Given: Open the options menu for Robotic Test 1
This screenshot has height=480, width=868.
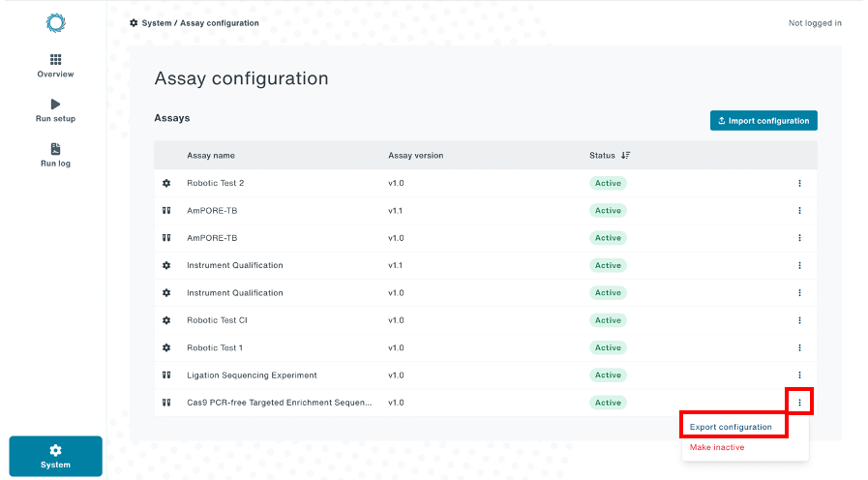Looking at the screenshot, I should coord(799,347).
